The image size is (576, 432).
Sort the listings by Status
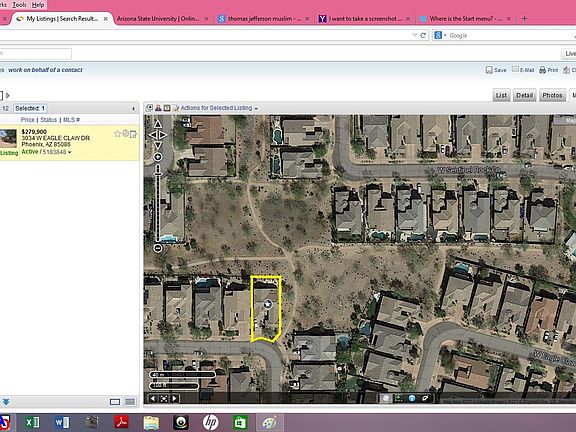[48, 120]
